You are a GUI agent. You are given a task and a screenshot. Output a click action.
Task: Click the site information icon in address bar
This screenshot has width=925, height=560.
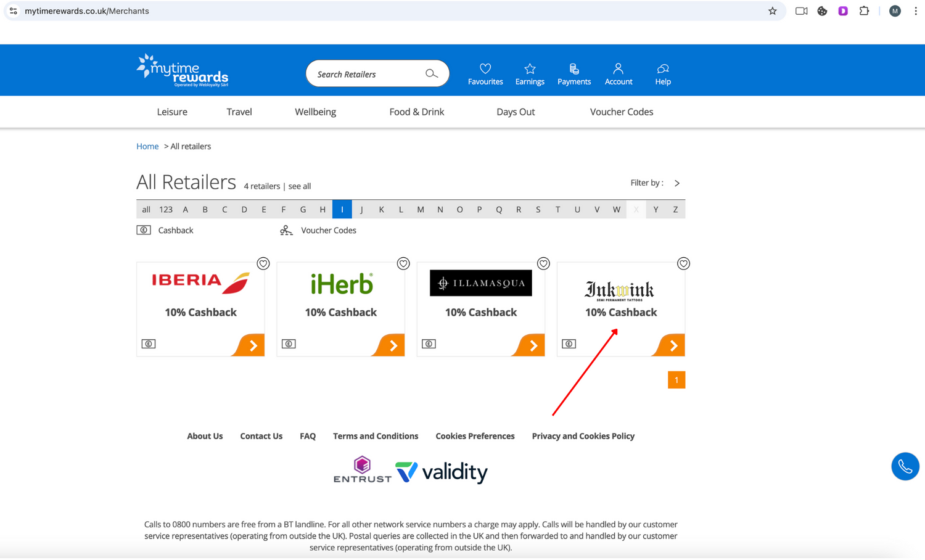pyautogui.click(x=13, y=11)
